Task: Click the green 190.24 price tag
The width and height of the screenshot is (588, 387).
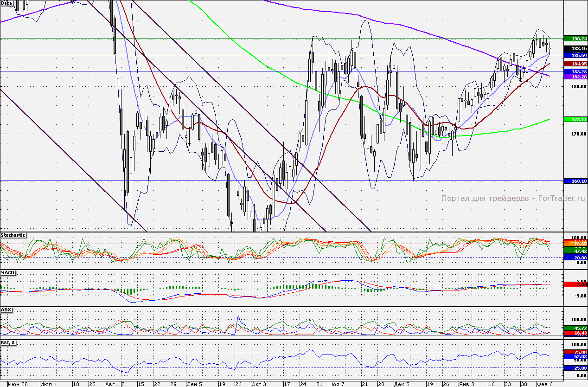Action: (575, 39)
